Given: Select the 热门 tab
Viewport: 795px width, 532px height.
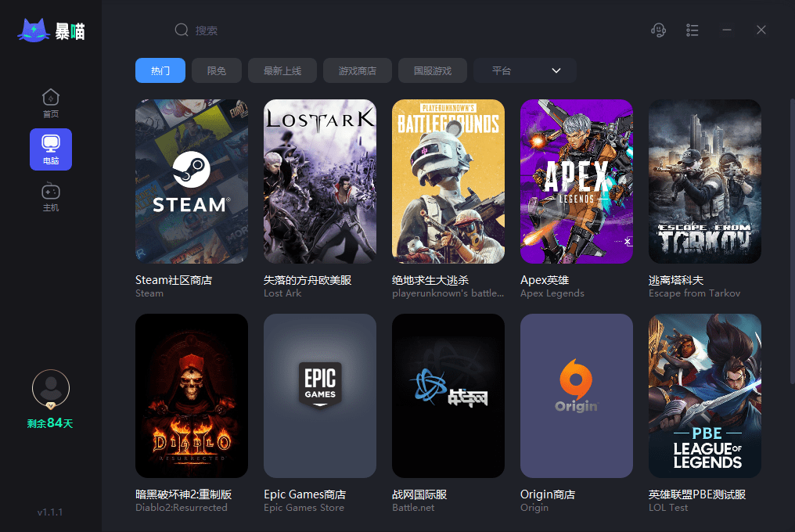Looking at the screenshot, I should tap(160, 70).
